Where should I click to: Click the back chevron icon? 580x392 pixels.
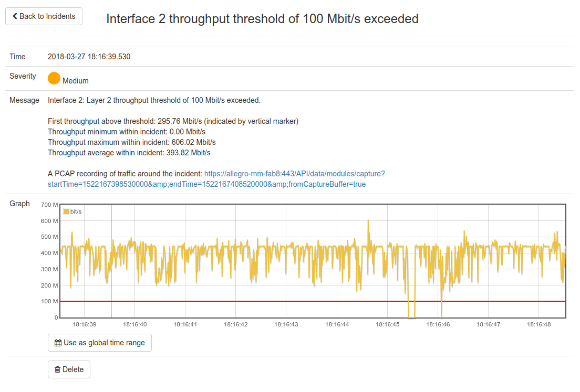click(x=15, y=16)
